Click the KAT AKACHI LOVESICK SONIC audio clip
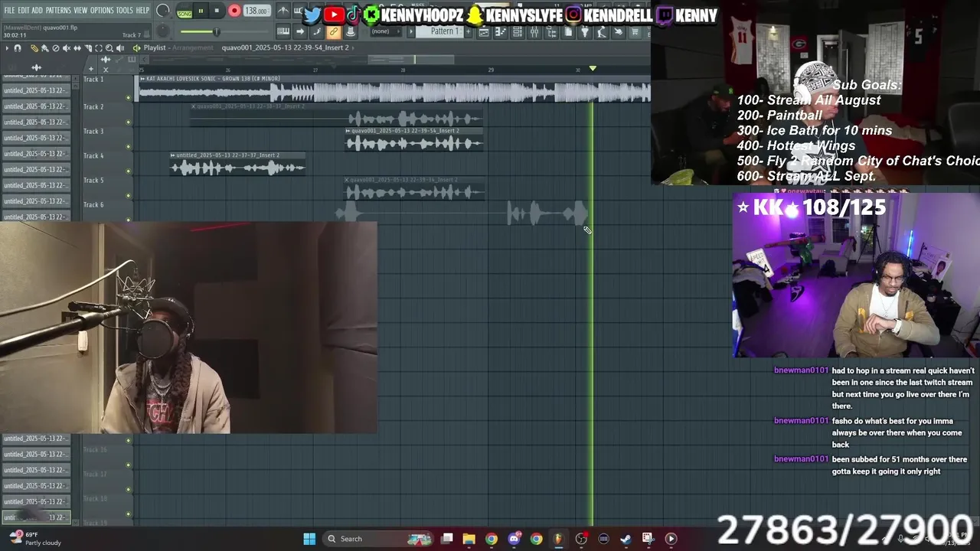This screenshot has height=551, width=980. click(x=394, y=89)
